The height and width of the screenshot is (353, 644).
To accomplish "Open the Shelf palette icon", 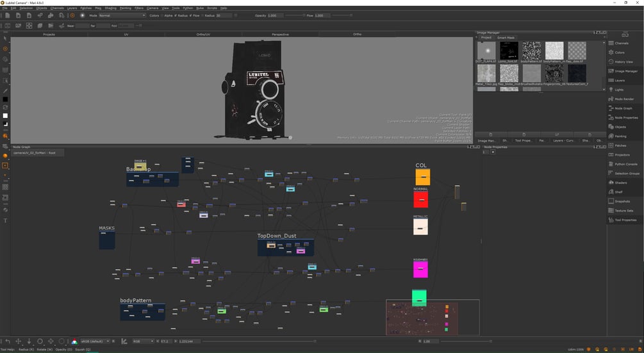I will 611,192.
